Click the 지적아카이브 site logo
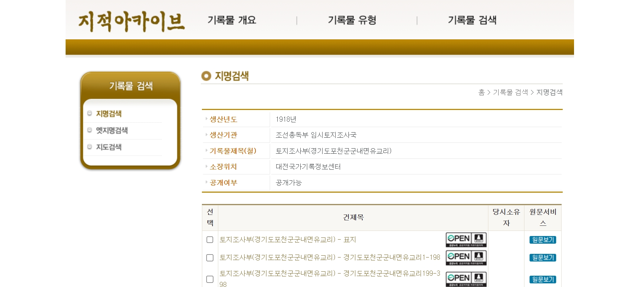 (x=132, y=21)
